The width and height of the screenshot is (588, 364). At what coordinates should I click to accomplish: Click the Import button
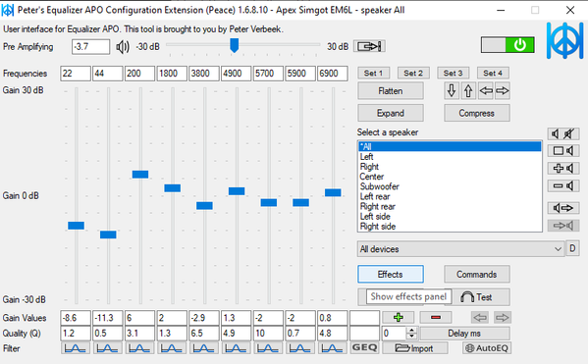pyautogui.click(x=415, y=348)
